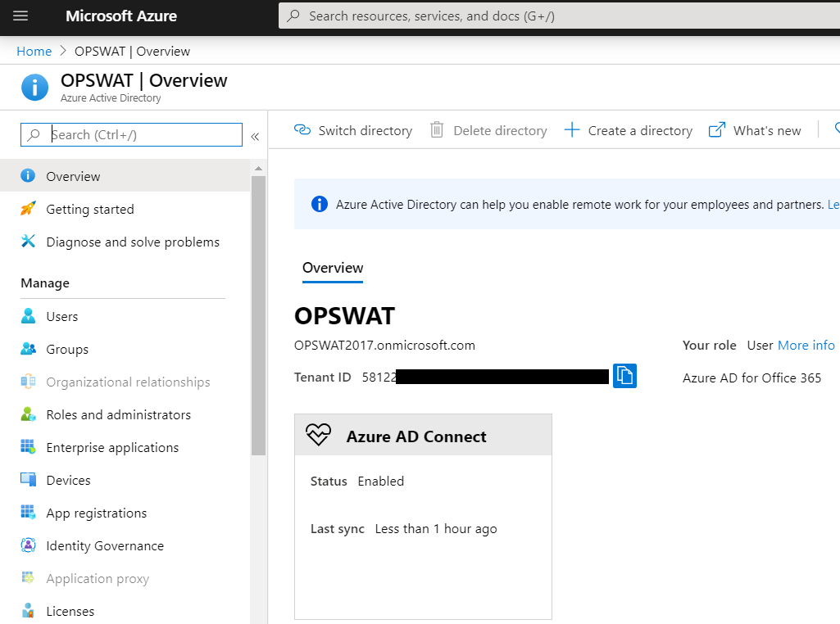The height and width of the screenshot is (624, 840).
Task: Open the hamburger portal menu
Action: tap(20, 16)
